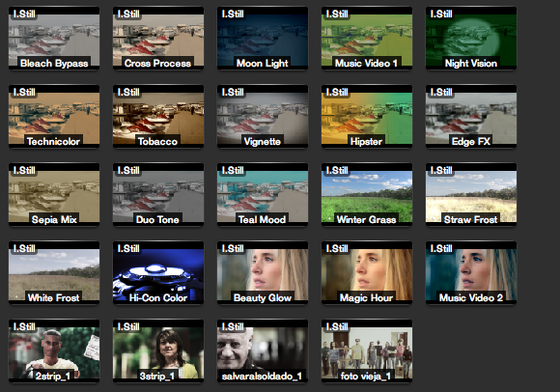
Task: Apply the Moon Light preset
Action: pos(263,38)
